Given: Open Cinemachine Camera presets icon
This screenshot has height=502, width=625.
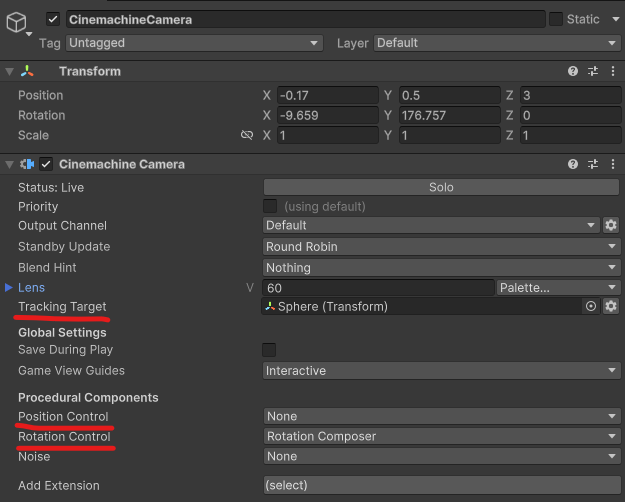Looking at the screenshot, I should 593,164.
